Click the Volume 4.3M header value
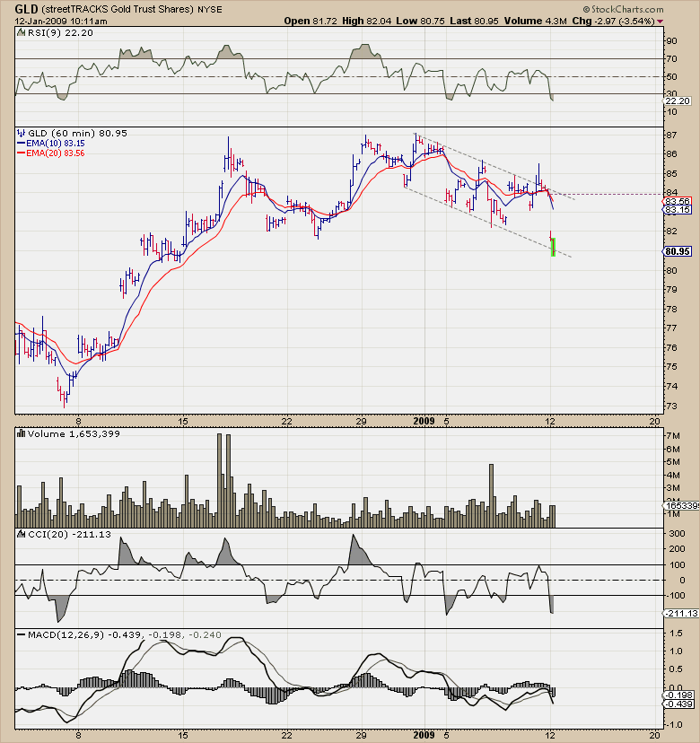The image size is (700, 743). click(x=536, y=21)
